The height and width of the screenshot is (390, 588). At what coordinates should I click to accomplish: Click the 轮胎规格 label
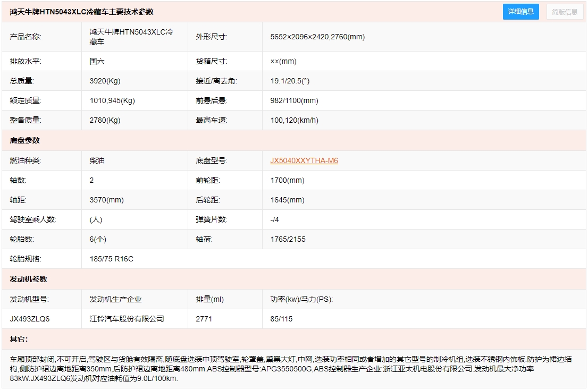(26, 259)
